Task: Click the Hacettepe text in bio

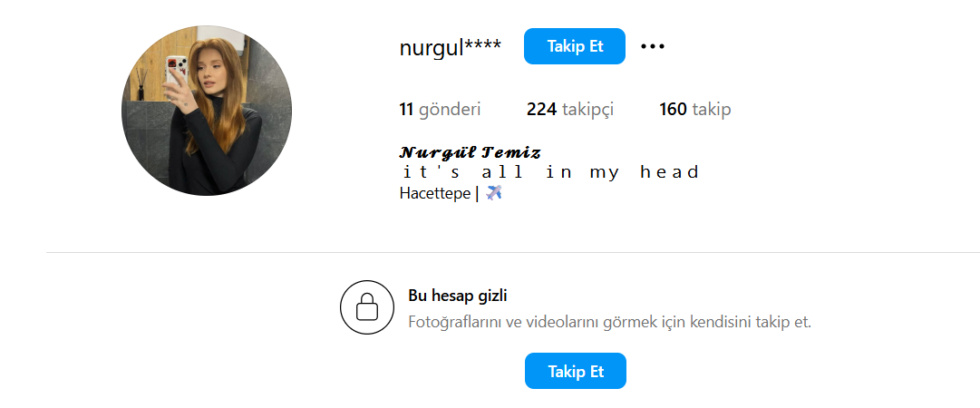Action: coord(435,194)
